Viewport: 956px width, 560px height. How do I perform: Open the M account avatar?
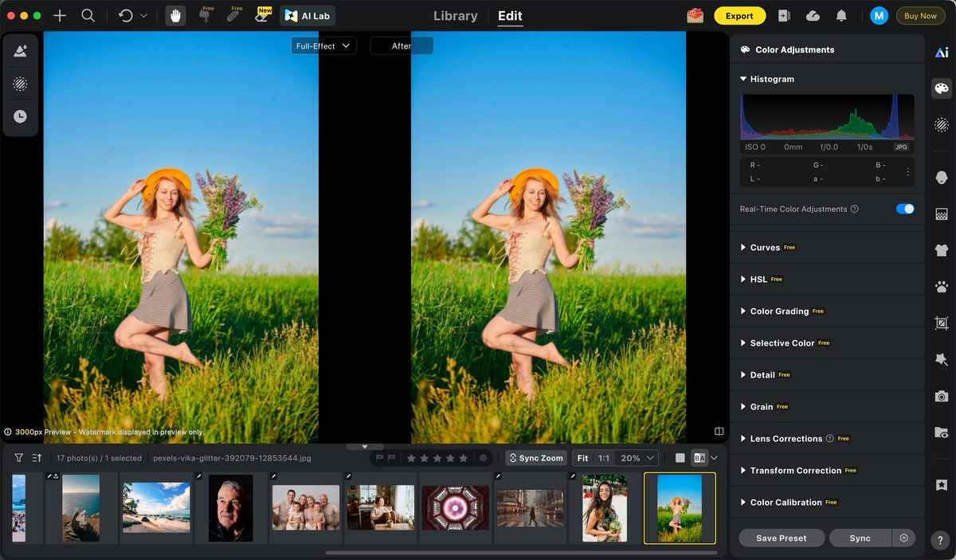tap(879, 16)
